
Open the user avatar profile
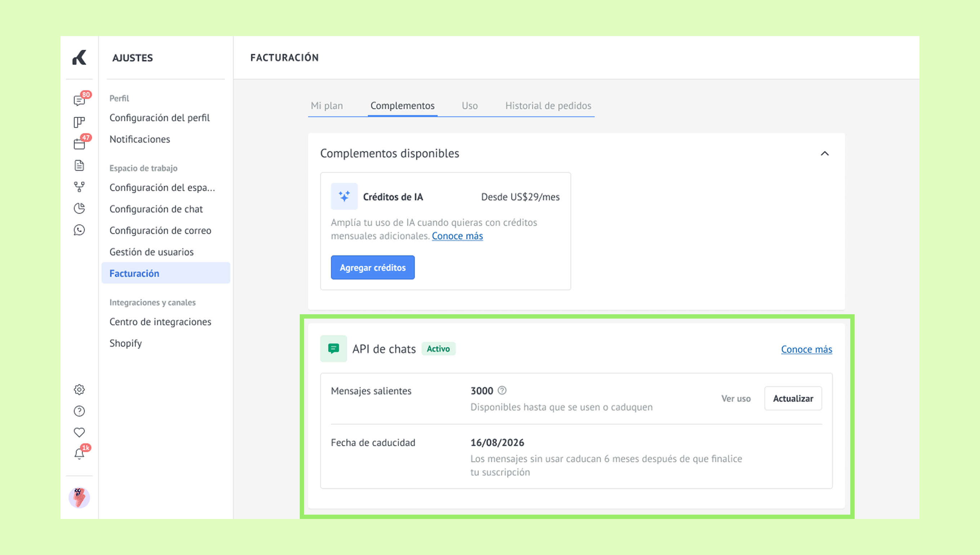(79, 497)
